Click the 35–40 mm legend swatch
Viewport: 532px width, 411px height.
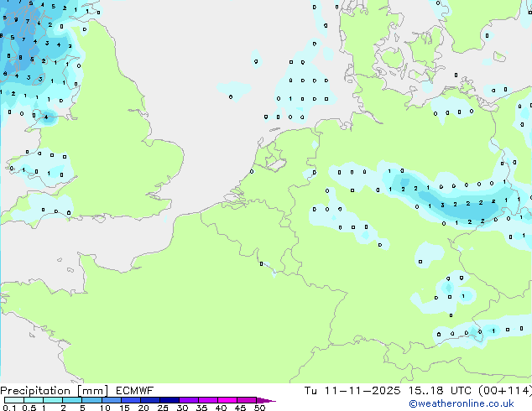207,400
